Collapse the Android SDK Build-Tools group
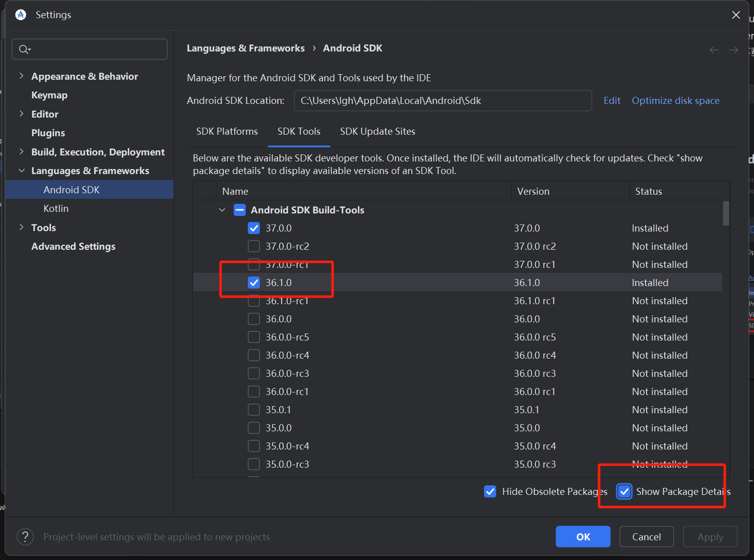This screenshot has width=754, height=560. (x=222, y=210)
